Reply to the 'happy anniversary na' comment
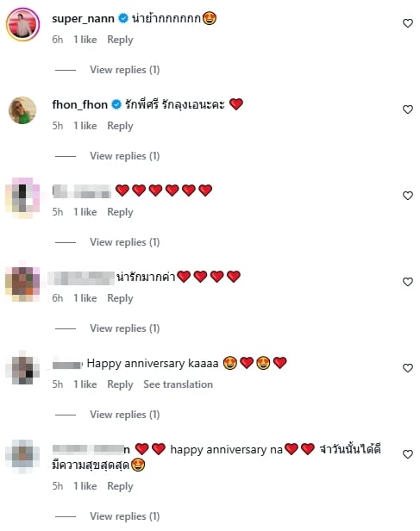Screen dimensions: 420x531 (120, 486)
